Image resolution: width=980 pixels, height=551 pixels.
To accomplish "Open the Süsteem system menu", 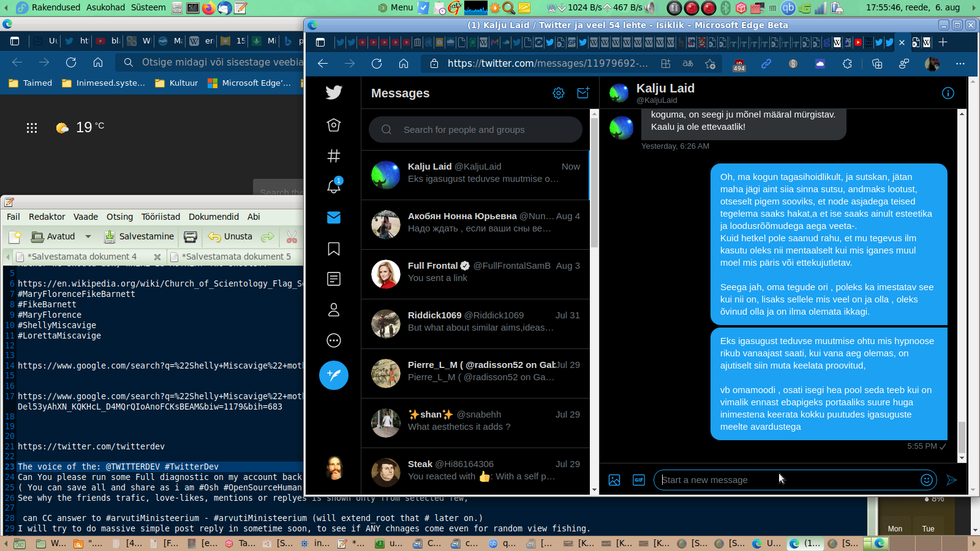I will pos(148,7).
